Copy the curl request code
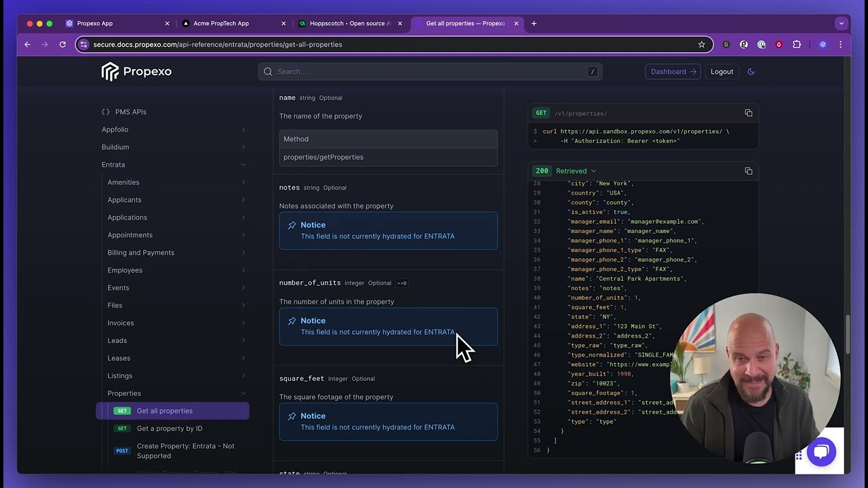This screenshot has width=868, height=488. (x=749, y=113)
